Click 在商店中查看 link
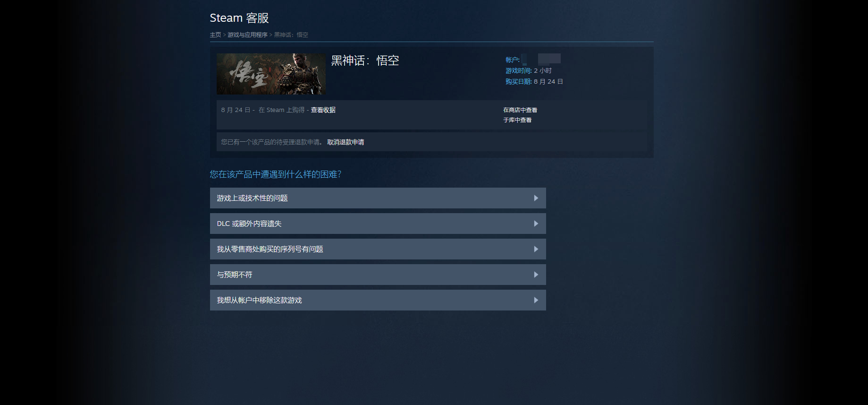The width and height of the screenshot is (868, 405). pyautogui.click(x=520, y=110)
